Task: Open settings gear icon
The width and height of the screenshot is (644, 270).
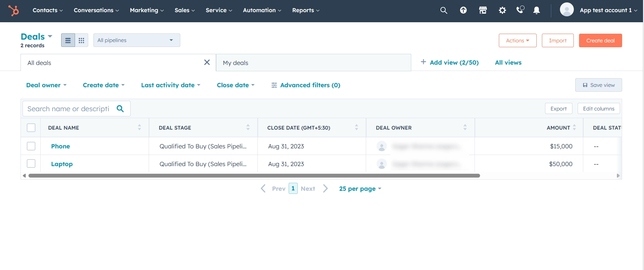Action: click(502, 10)
